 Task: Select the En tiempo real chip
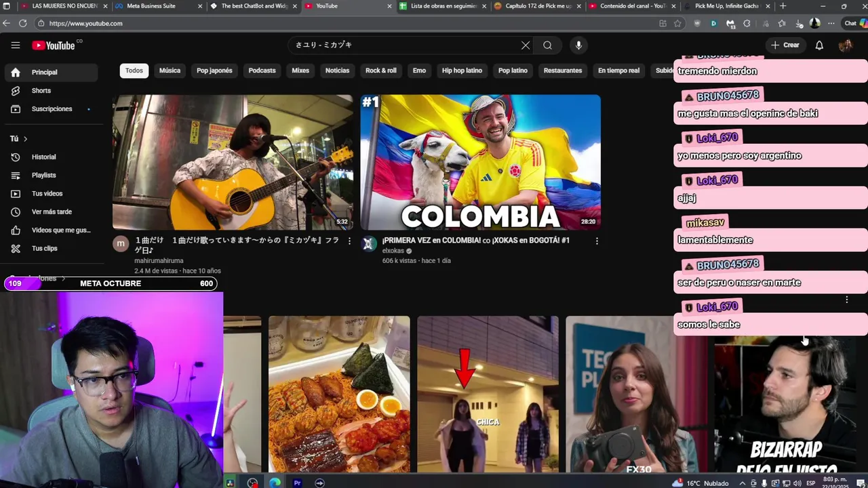[618, 70]
